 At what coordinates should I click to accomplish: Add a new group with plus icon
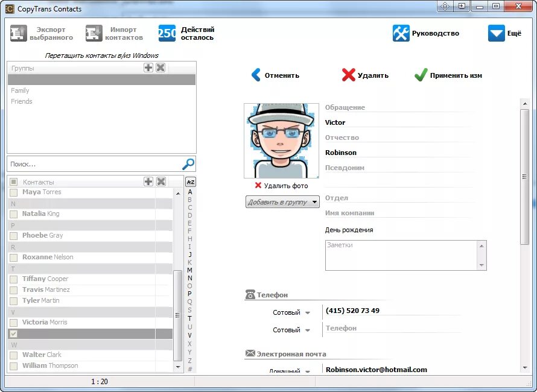coord(148,68)
